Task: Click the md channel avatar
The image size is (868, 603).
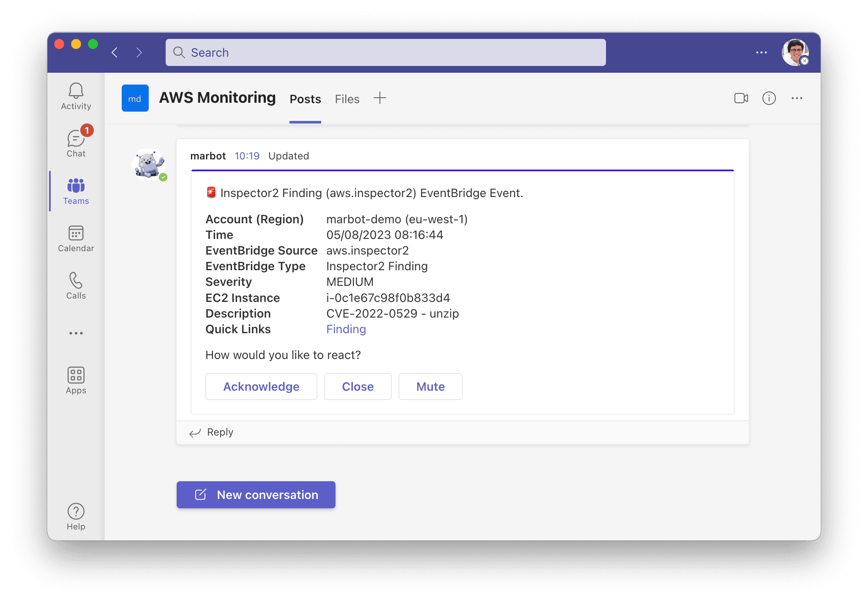Action: coord(135,98)
